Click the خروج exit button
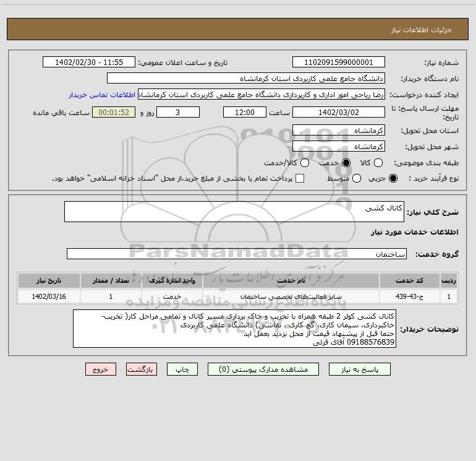Viewport: 476px width, 461px height. [x=101, y=369]
